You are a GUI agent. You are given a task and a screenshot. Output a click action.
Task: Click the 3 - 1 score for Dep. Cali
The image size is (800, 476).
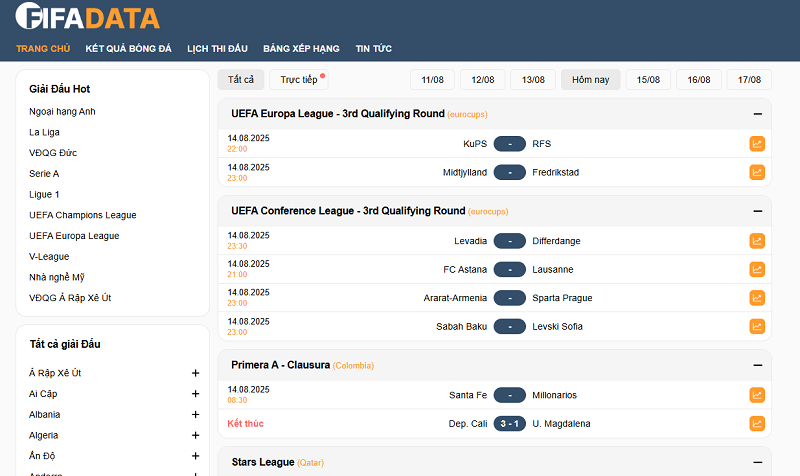click(510, 424)
